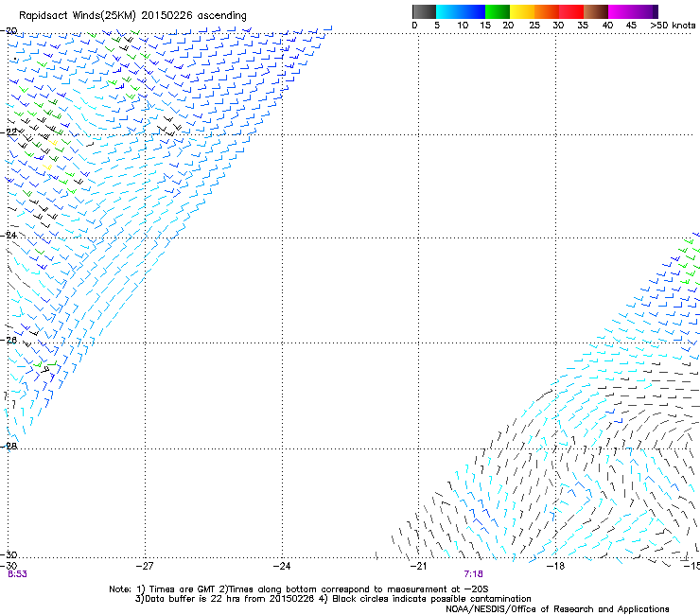Click the Rapidscat Winds(25KM) title text
This screenshot has width=700, height=615.
click(132, 16)
